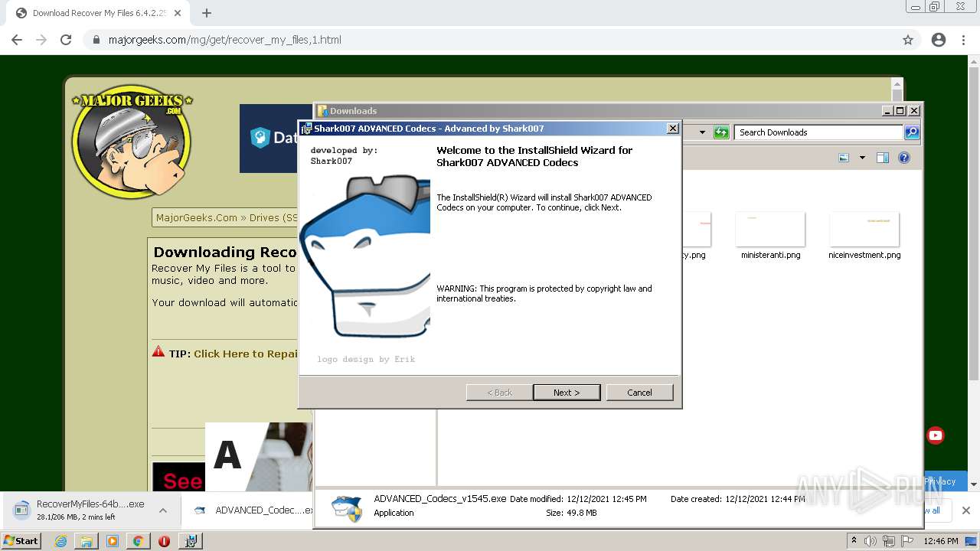This screenshot has width=980, height=551.
Task: Click the red warning triangle next to TIP
Action: point(158,352)
